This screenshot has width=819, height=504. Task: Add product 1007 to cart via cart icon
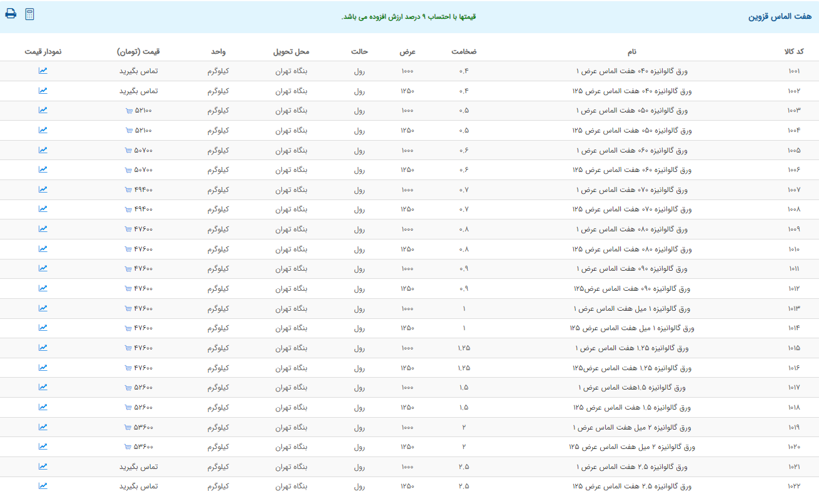click(x=128, y=190)
